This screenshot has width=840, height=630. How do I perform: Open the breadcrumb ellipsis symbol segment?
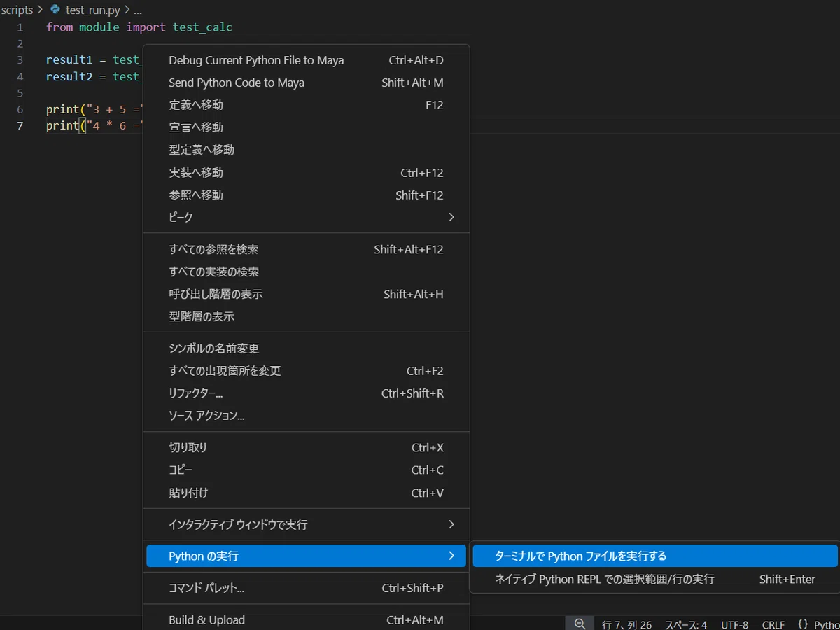click(138, 10)
